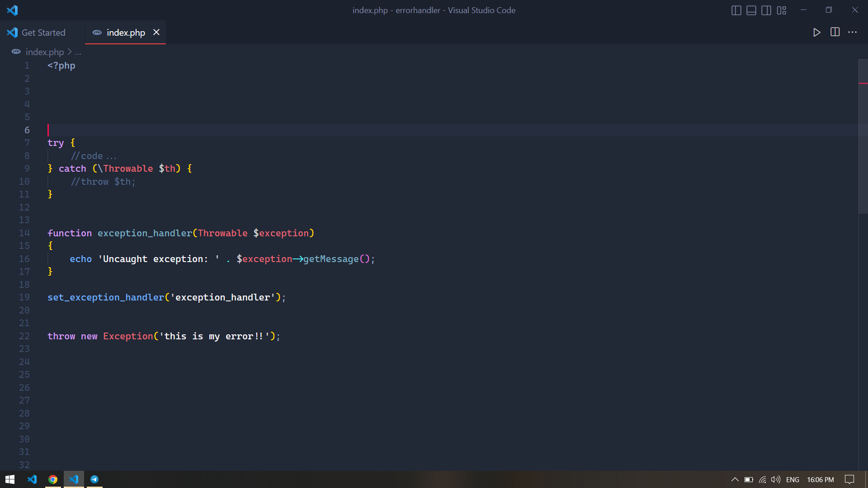Close the index.php tab
The image size is (868, 488).
click(x=156, y=32)
